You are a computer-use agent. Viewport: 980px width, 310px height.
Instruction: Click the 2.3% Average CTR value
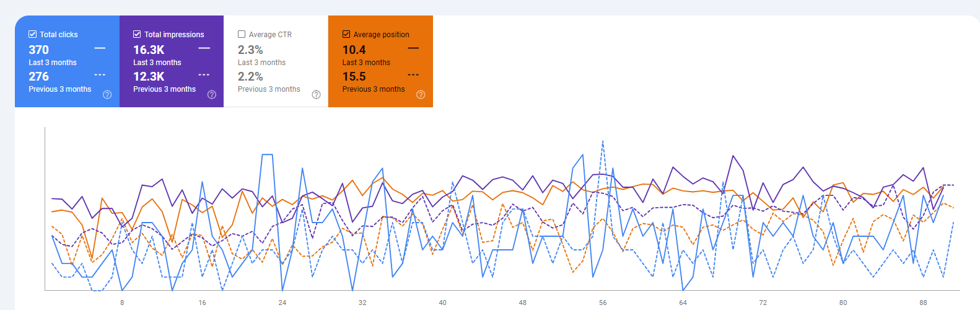250,50
